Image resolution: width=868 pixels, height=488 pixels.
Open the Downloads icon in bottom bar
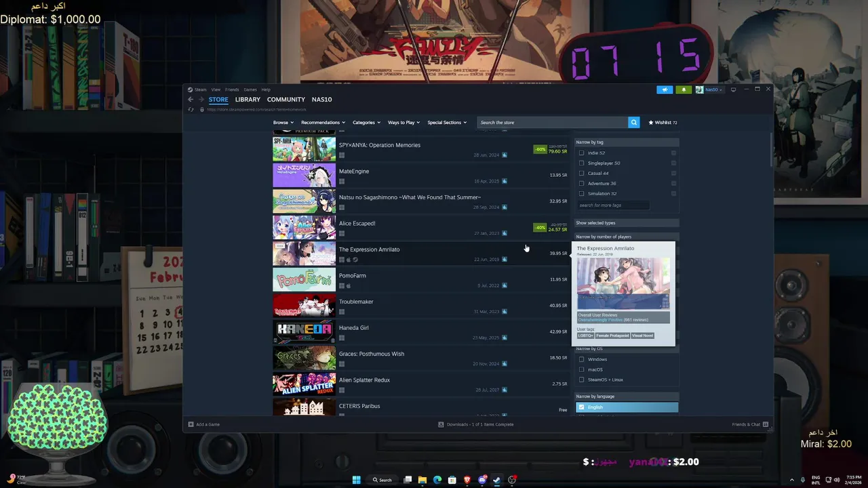click(x=441, y=424)
